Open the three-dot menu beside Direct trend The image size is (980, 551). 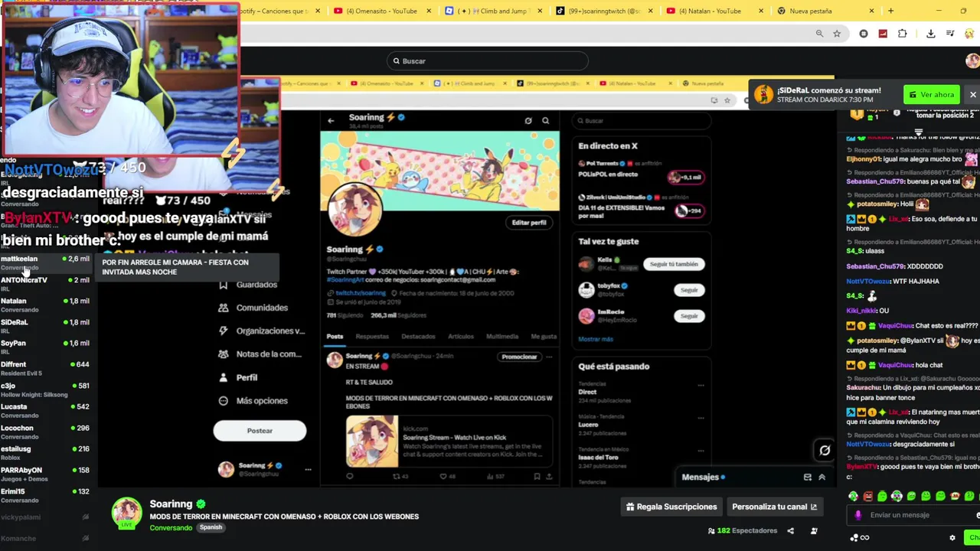click(701, 386)
